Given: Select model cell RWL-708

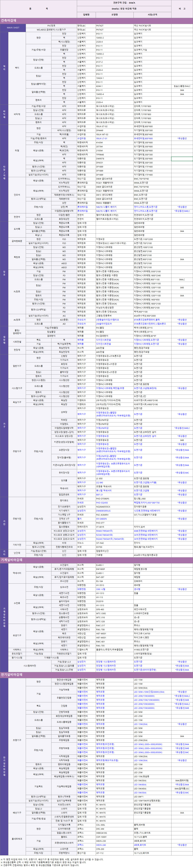Looking at the screenshot, I should click(114, 629).
